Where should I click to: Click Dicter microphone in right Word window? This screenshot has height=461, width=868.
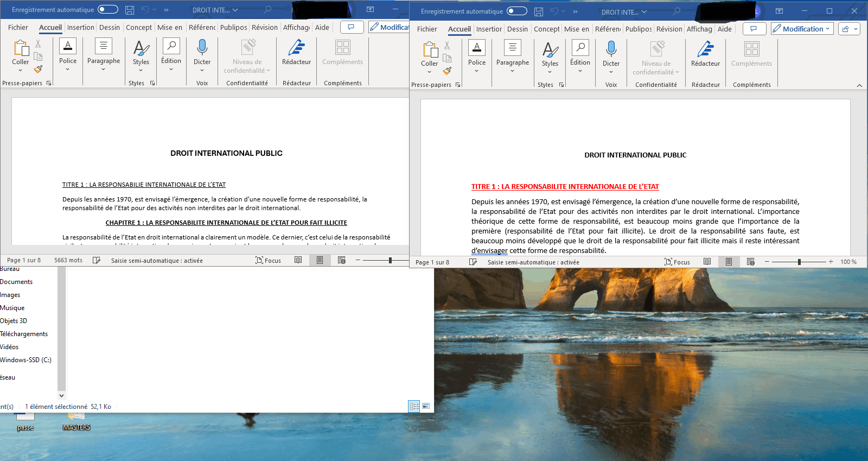[611, 49]
